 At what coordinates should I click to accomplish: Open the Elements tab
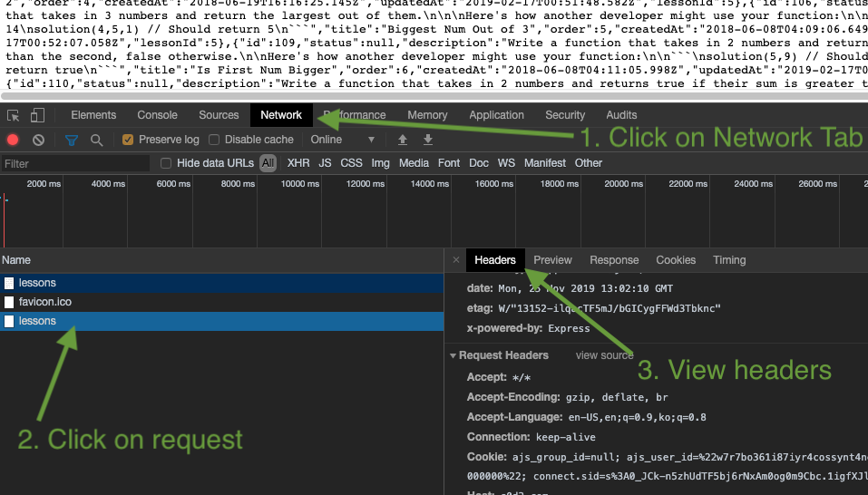pos(93,115)
